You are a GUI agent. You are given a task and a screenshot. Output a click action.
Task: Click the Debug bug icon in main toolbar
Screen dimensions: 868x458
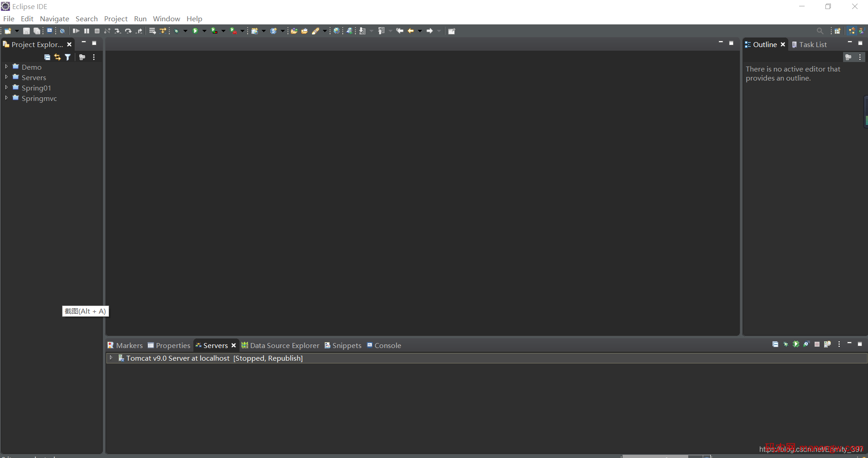(177, 31)
